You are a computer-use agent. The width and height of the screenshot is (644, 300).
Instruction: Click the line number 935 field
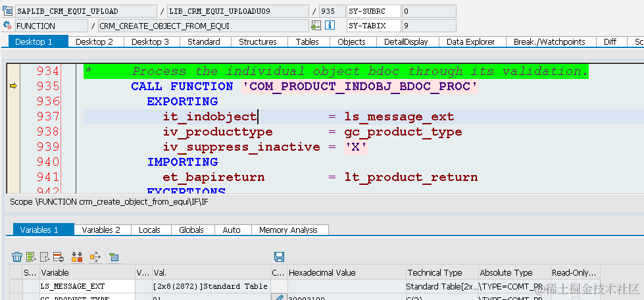click(x=332, y=11)
